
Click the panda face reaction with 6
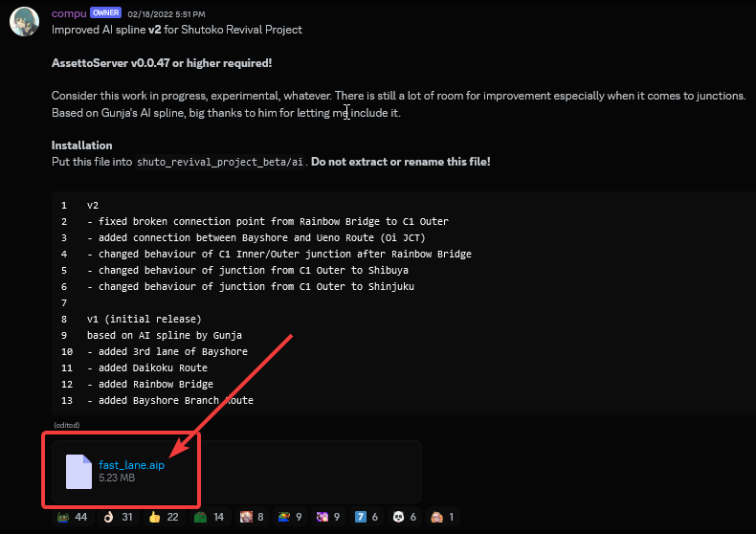(x=405, y=517)
